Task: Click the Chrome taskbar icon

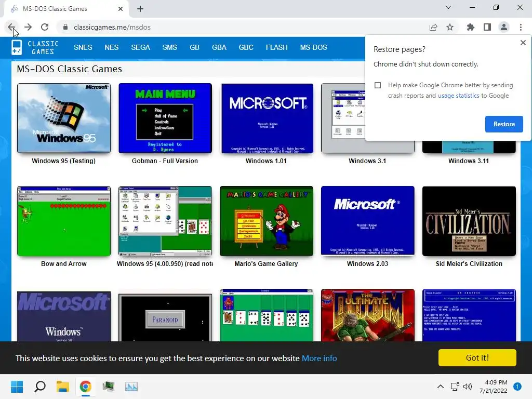Action: tap(86, 387)
